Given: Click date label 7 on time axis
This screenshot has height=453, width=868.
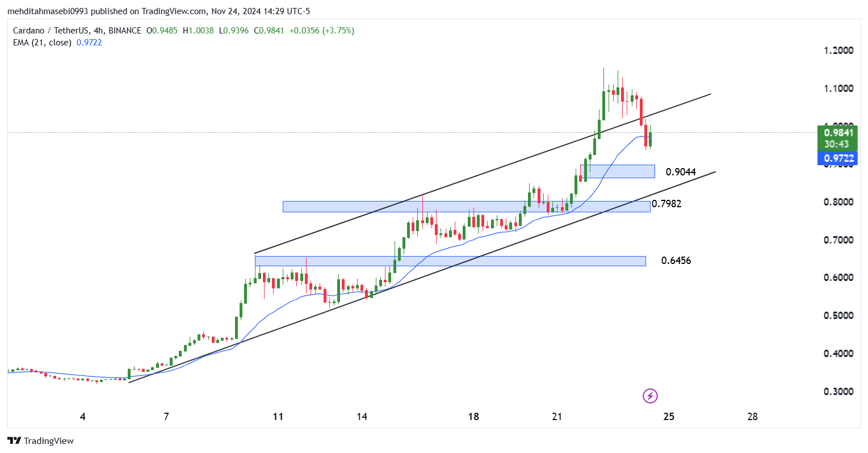Looking at the screenshot, I should pyautogui.click(x=166, y=417).
